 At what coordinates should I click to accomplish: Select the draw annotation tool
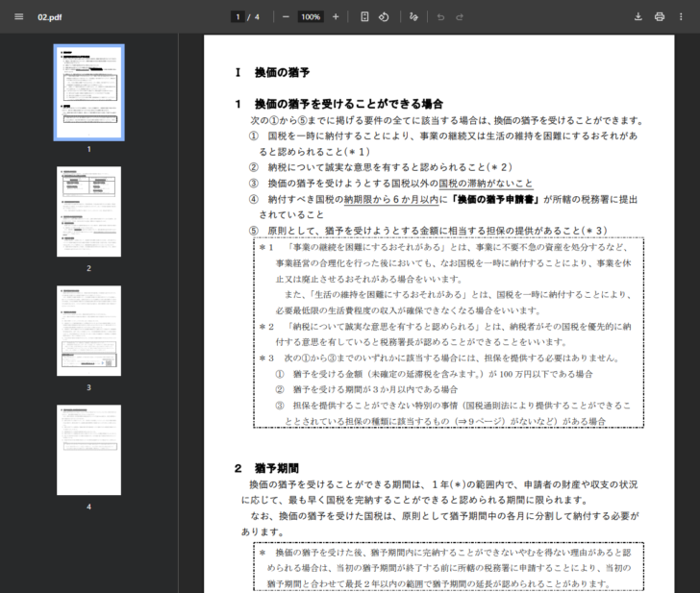(413, 17)
